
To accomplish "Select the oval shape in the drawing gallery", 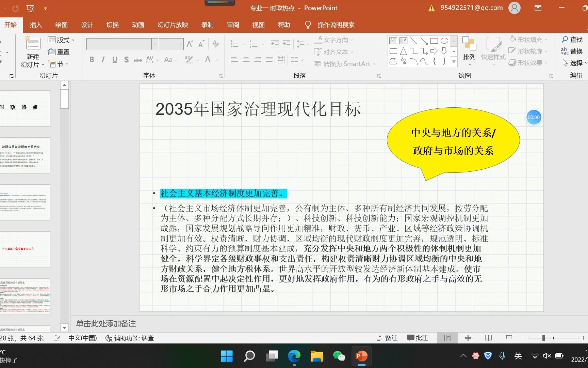I will [444, 41].
